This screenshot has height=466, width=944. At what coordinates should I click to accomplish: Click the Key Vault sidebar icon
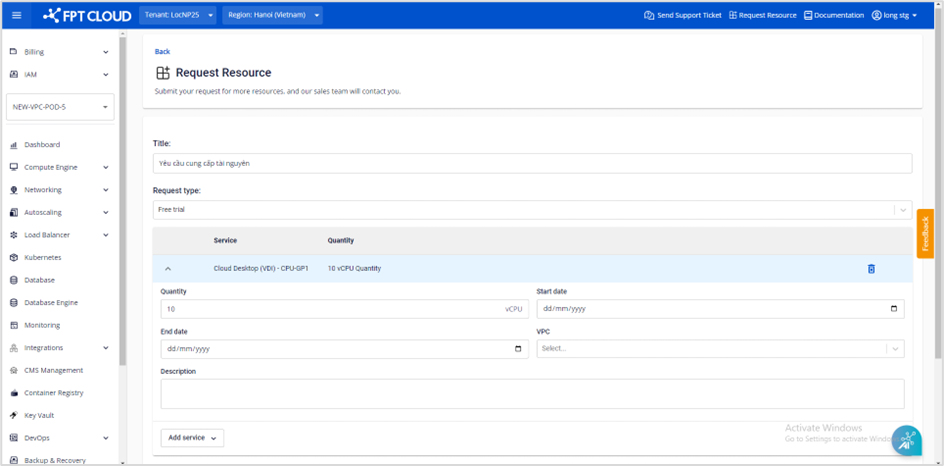coord(14,415)
